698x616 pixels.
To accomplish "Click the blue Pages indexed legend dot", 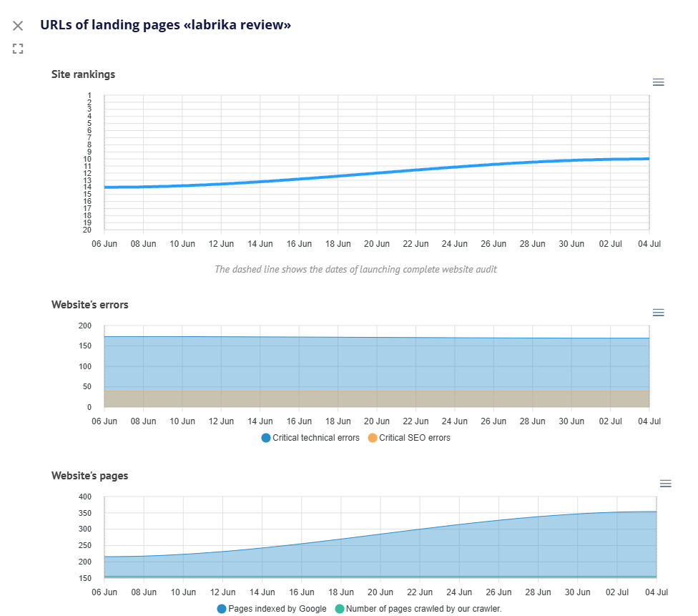I will [x=221, y=609].
